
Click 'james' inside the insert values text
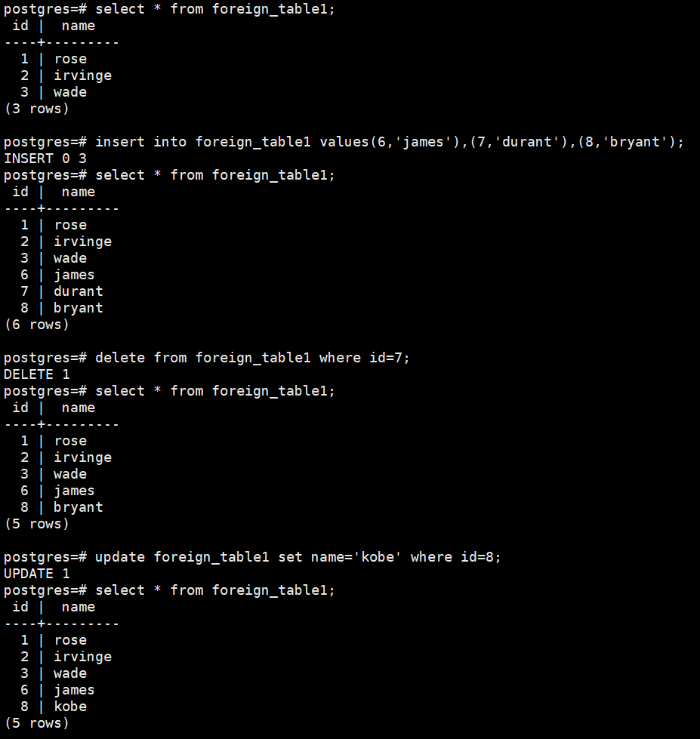click(x=423, y=142)
